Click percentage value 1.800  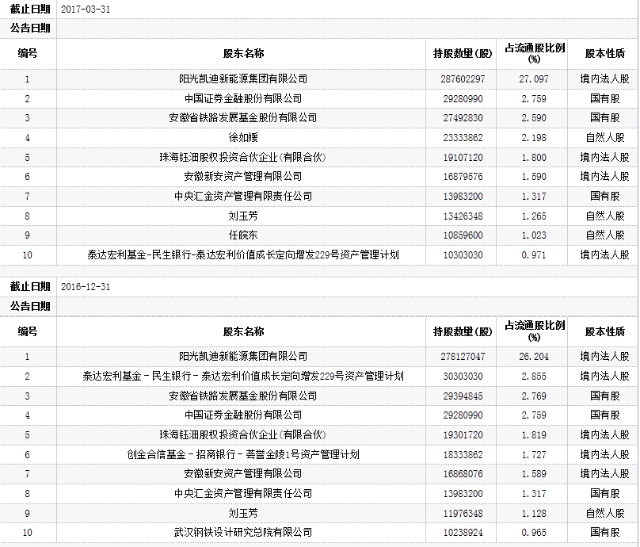[534, 157]
